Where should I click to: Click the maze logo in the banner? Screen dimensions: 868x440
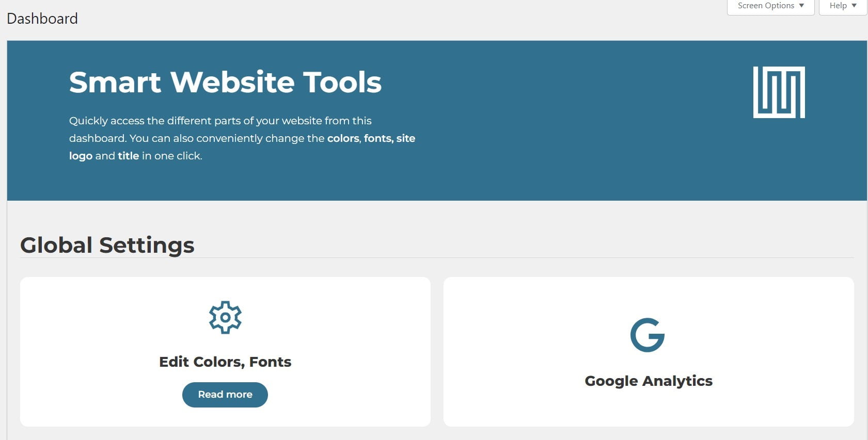tap(779, 92)
